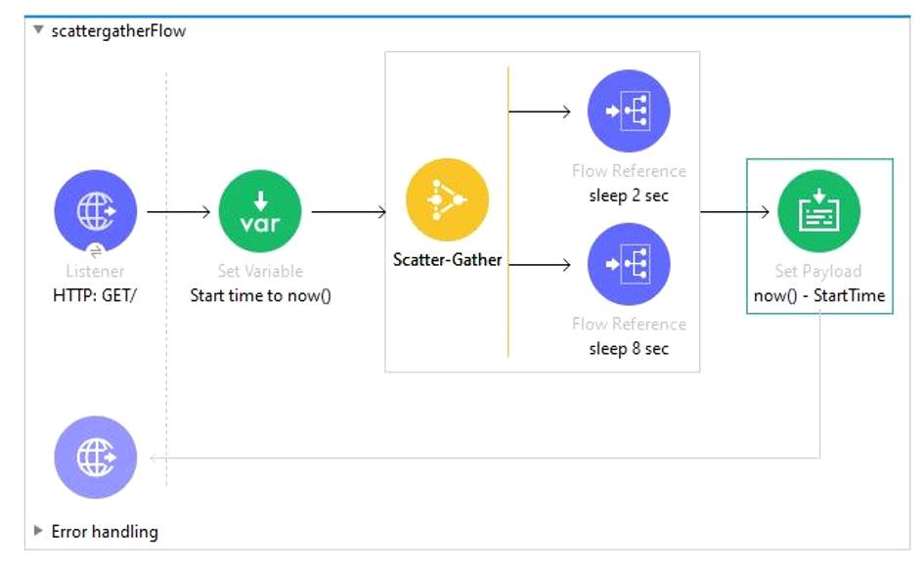This screenshot has width=924, height=569.
Task: Click the small exchange arrows badge under Listener
Action: click(96, 252)
